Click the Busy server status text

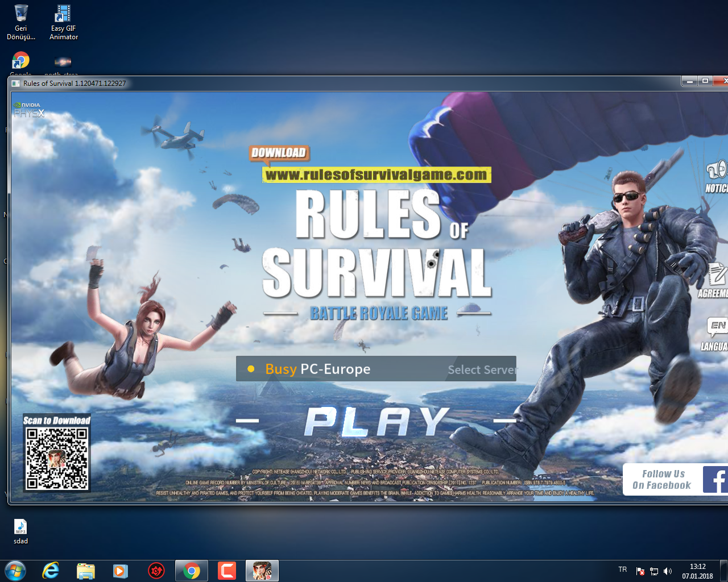click(x=281, y=369)
